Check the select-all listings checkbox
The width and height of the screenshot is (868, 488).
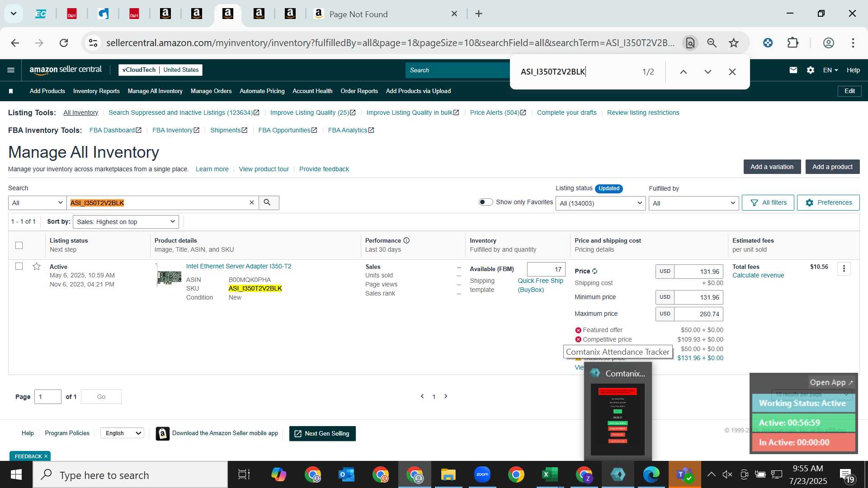coord(19,245)
